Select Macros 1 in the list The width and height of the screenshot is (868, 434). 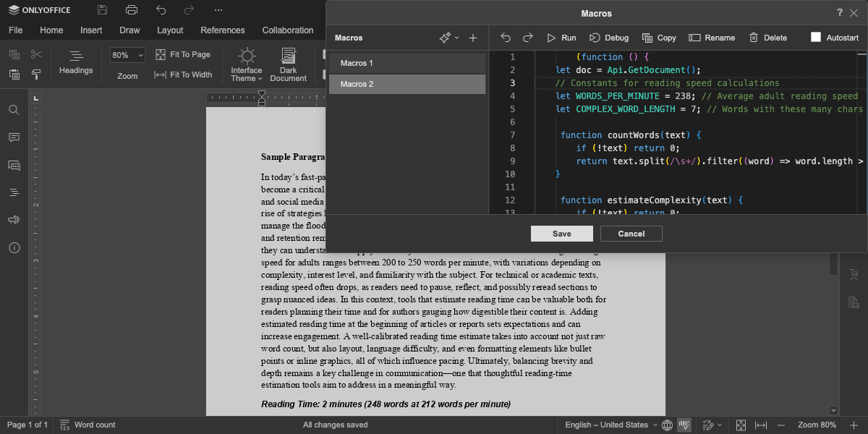[407, 63]
